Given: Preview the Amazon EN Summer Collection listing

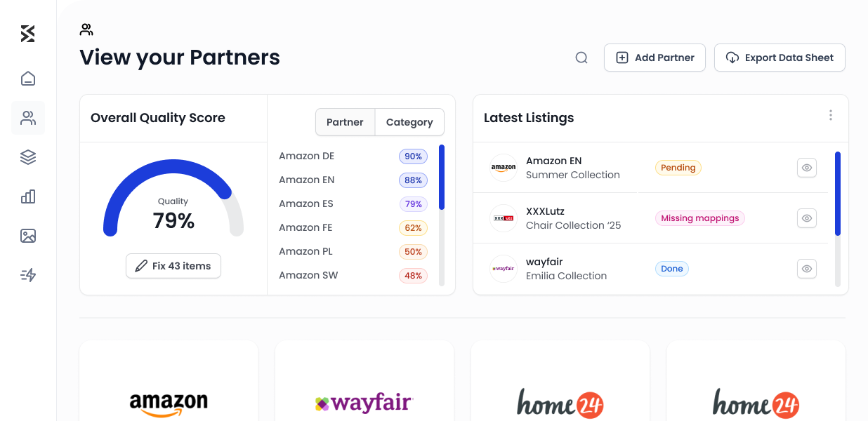Looking at the screenshot, I should pos(806,168).
